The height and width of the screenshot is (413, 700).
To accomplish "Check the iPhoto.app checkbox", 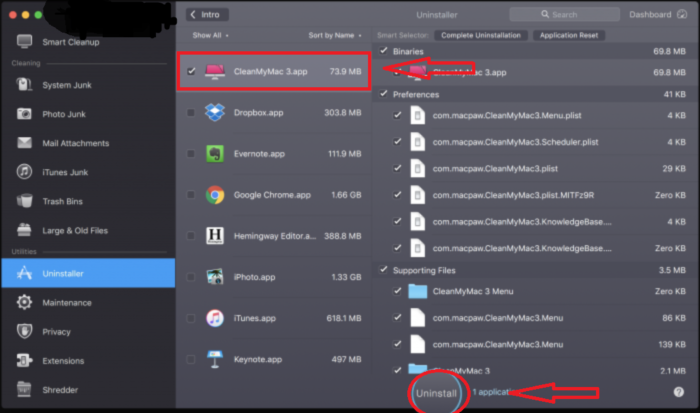I will 191,277.
